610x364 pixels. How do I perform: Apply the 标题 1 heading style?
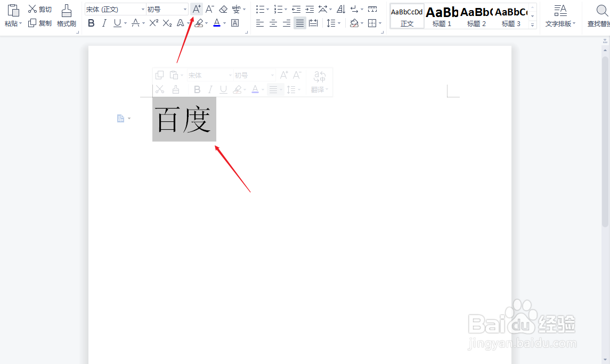pos(442,16)
